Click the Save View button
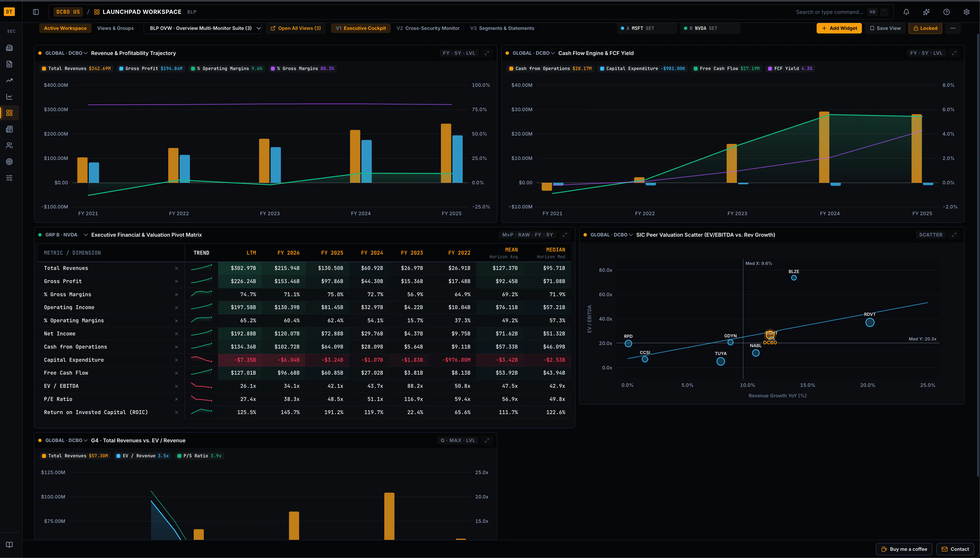 coord(885,28)
